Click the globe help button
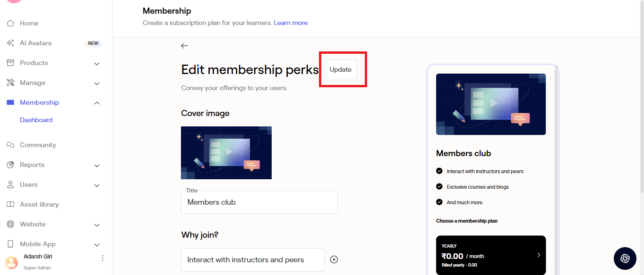 (625, 258)
